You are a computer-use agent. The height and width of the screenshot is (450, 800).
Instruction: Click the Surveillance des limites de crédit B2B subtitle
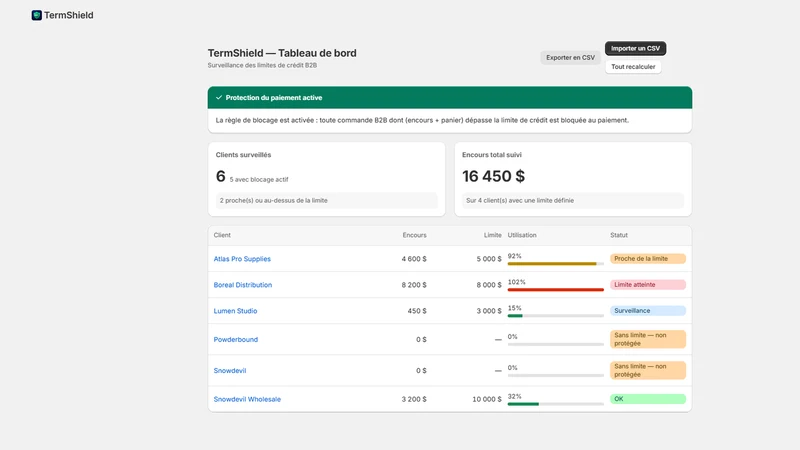click(x=262, y=65)
